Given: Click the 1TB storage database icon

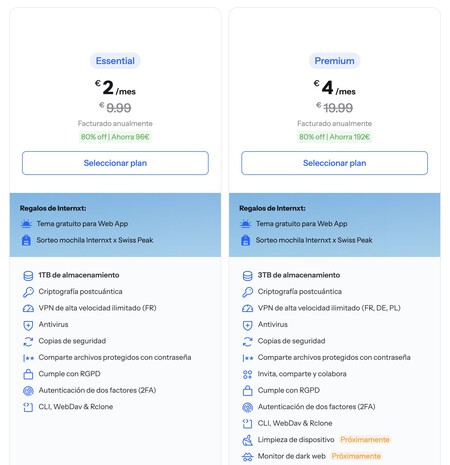Looking at the screenshot, I should [28, 276].
